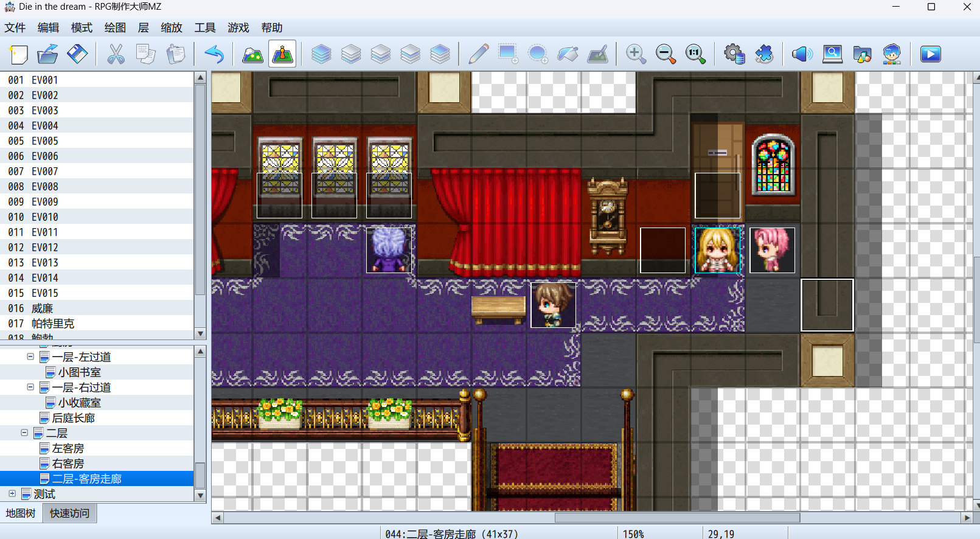
Task: Click event list scroll down arrow
Action: pos(200,333)
